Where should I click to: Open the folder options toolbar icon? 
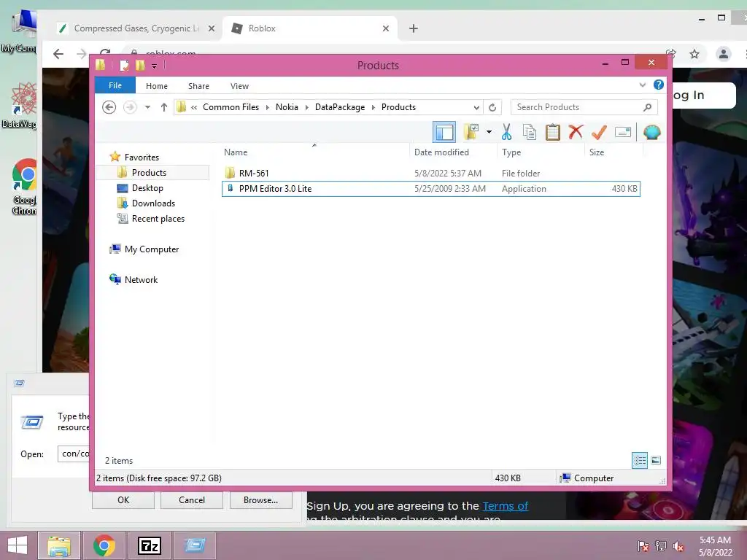[471, 132]
